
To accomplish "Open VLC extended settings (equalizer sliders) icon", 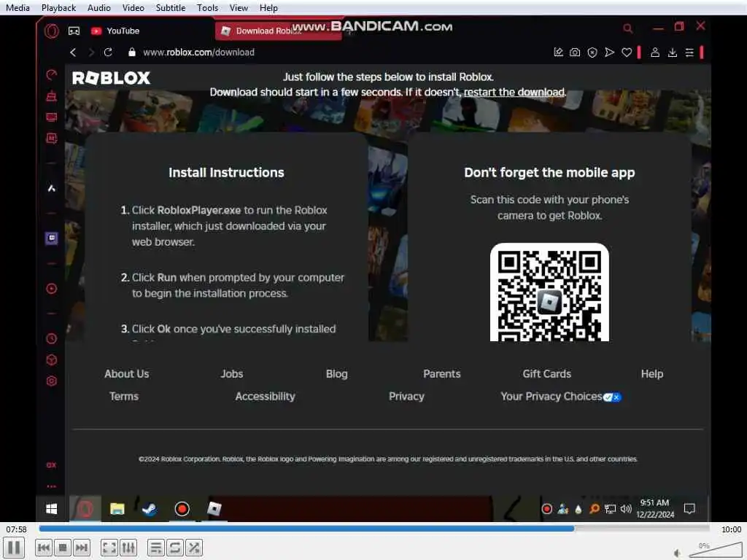I will click(x=128, y=548).
